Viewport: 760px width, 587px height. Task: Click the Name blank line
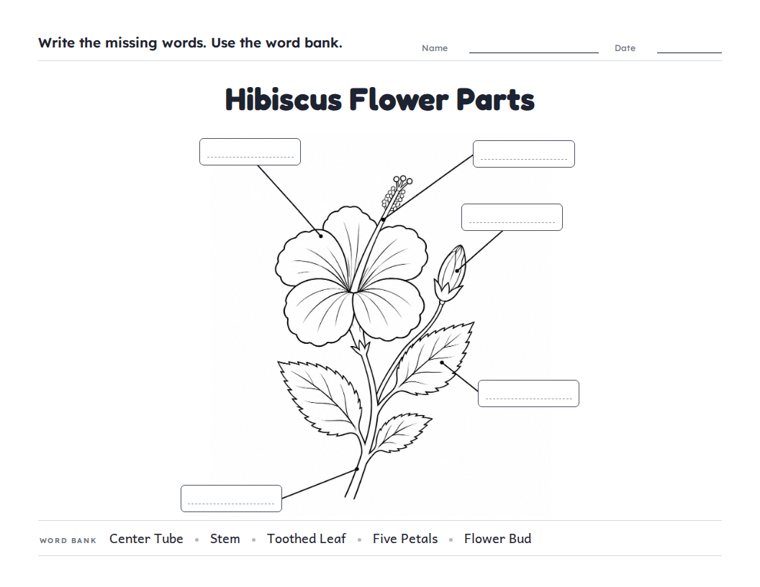pos(534,52)
